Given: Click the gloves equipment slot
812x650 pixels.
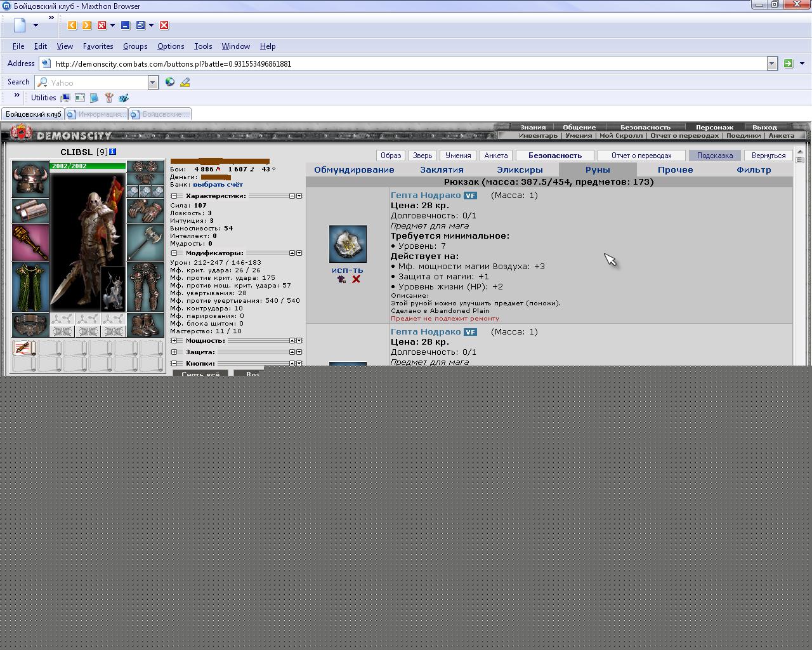Looking at the screenshot, I should click(x=145, y=210).
